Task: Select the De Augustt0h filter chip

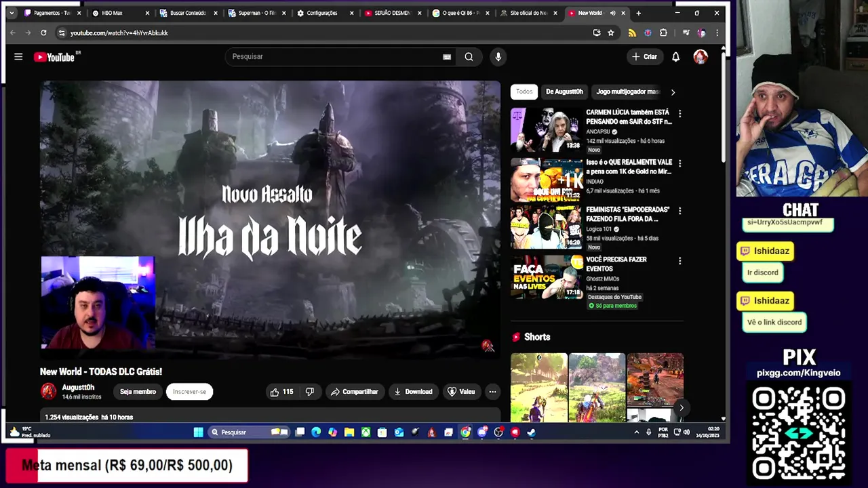Action: (x=564, y=91)
